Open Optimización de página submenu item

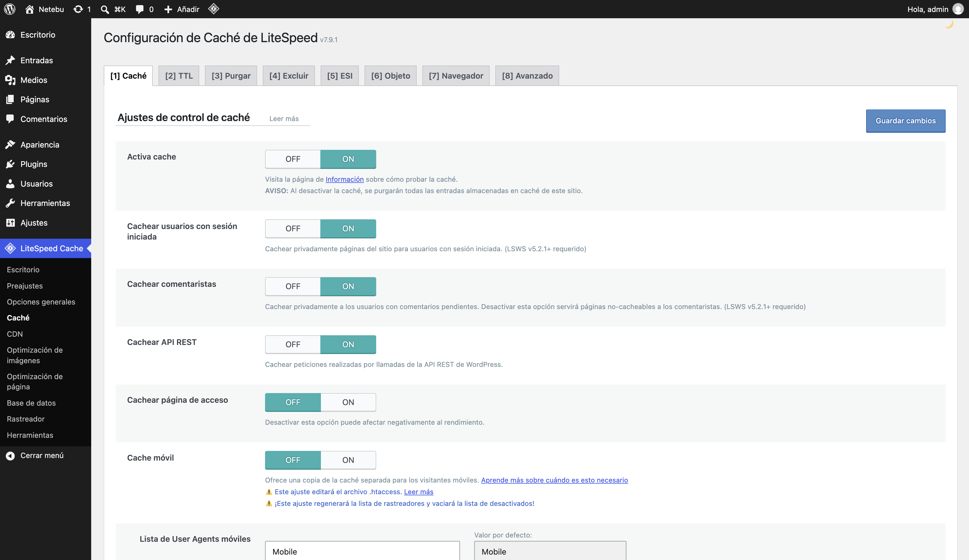pos(34,381)
